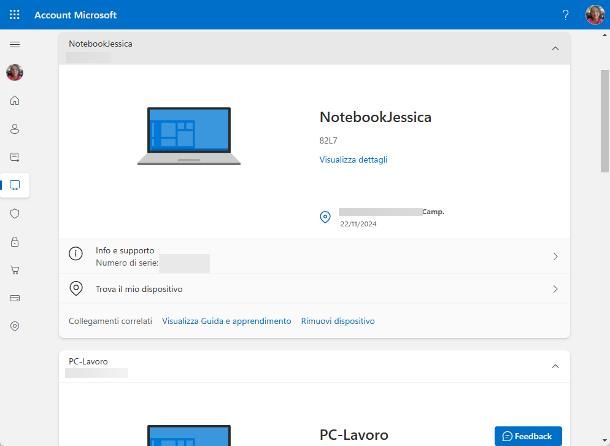The image size is (610, 446).
Task: Click the vertical page scrollbar thumb
Action: (605, 121)
